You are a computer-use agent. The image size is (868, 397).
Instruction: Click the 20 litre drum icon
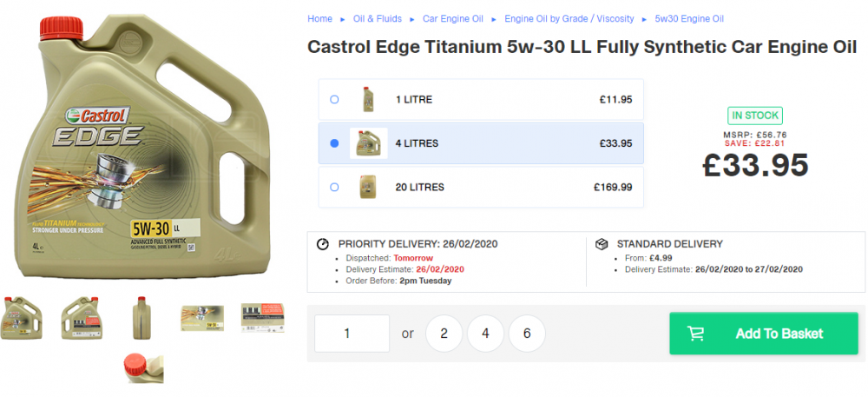(x=368, y=187)
